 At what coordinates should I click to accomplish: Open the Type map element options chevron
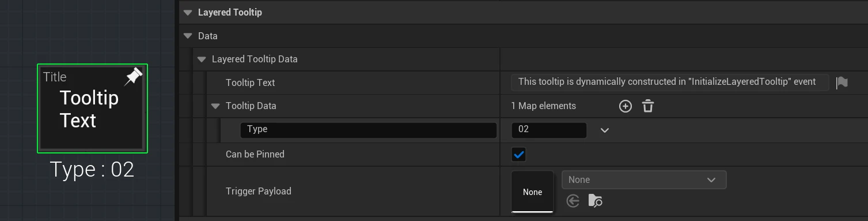click(605, 130)
